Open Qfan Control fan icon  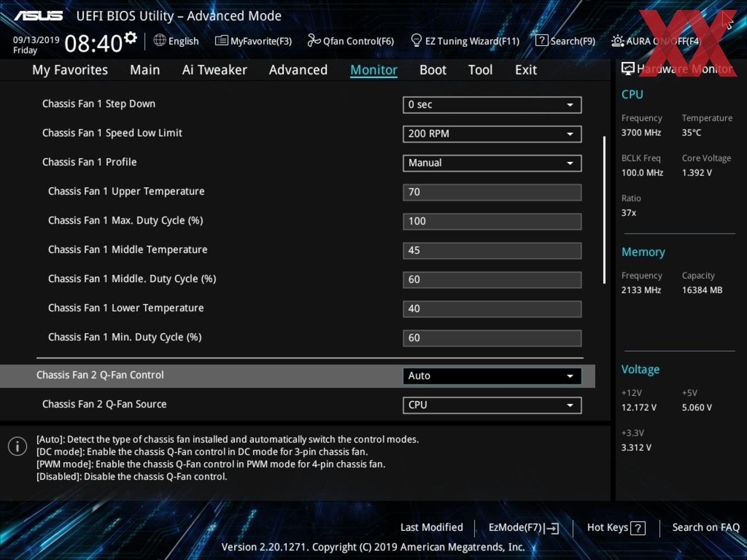314,40
